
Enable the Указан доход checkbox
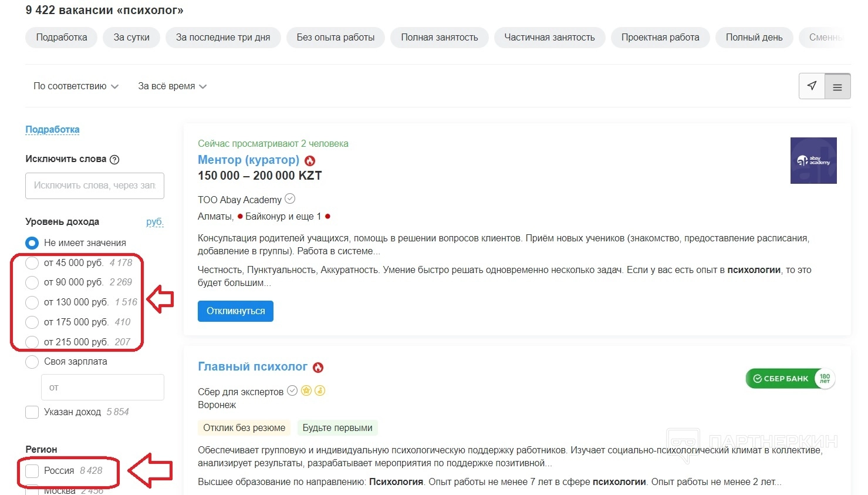click(32, 412)
